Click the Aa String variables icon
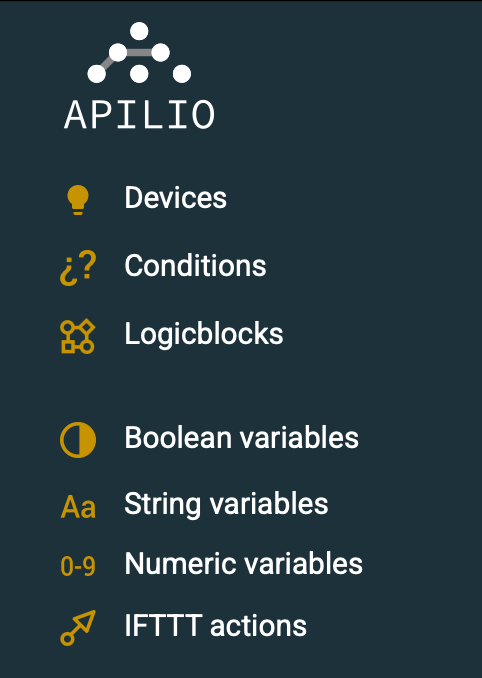The height and width of the screenshot is (678, 482). point(78,507)
